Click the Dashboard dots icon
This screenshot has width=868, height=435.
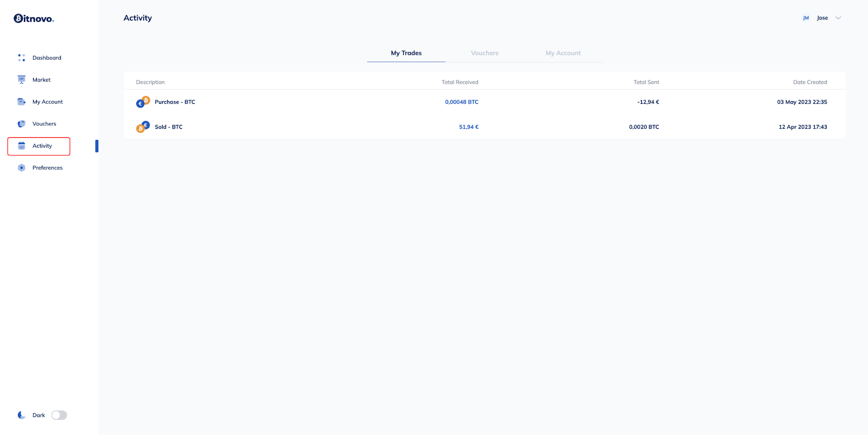(x=22, y=58)
